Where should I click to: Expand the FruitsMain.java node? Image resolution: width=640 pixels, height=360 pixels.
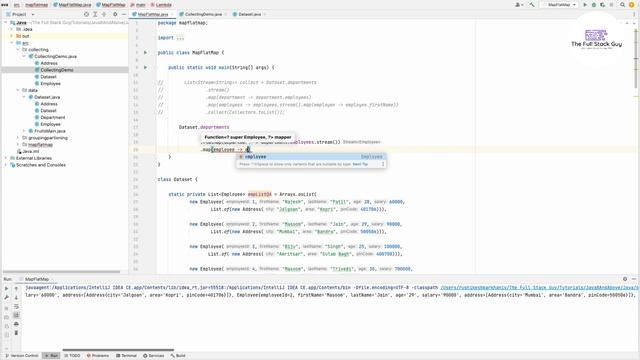(24, 131)
